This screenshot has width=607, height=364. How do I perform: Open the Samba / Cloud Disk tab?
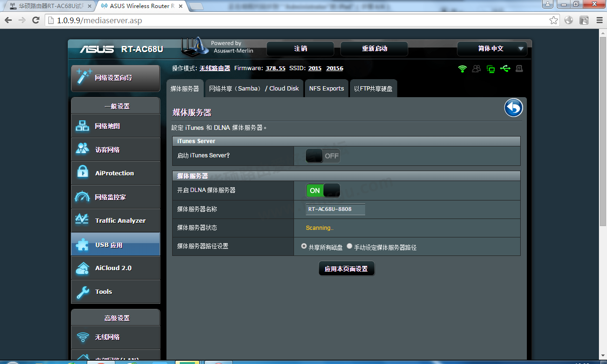254,89
